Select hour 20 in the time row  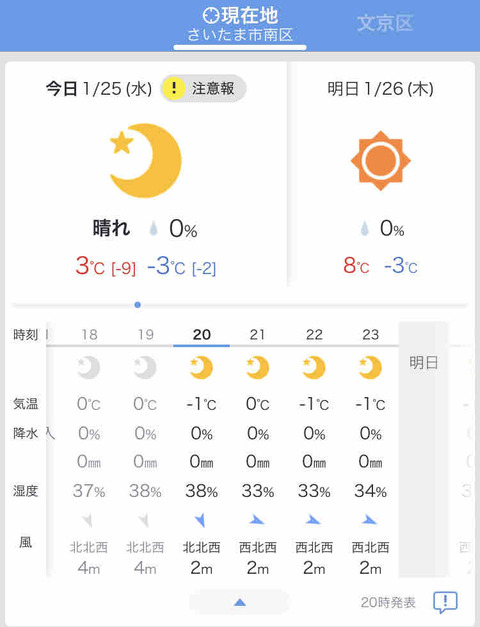point(202,334)
